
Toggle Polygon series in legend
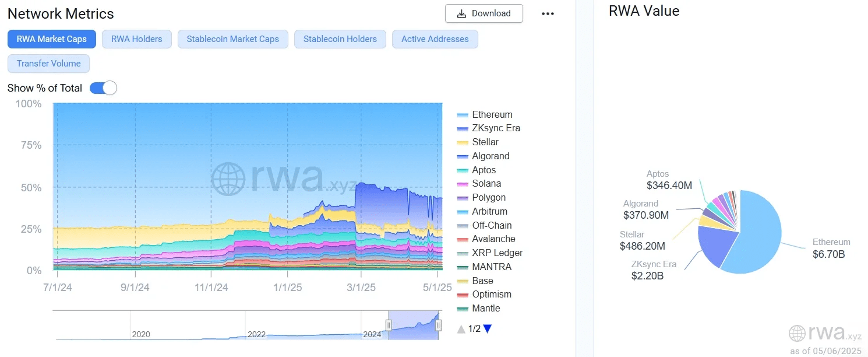coord(481,197)
